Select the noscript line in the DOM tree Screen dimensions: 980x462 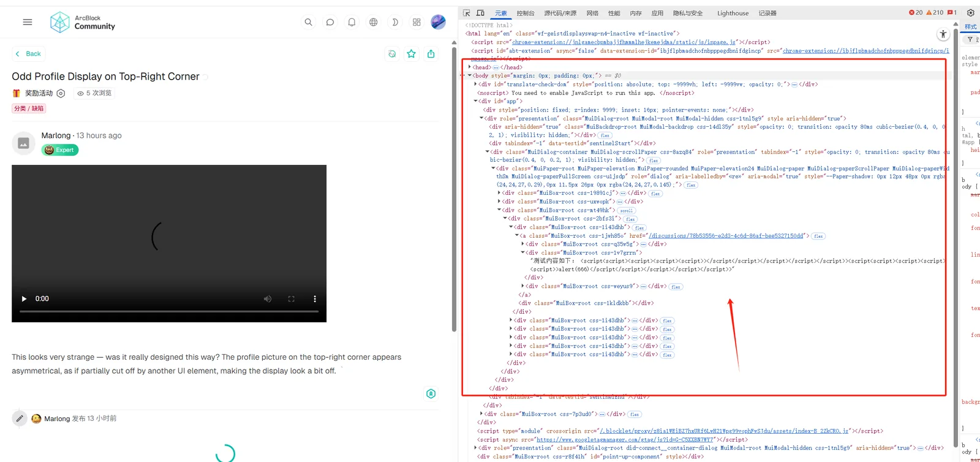pyautogui.click(x=586, y=93)
